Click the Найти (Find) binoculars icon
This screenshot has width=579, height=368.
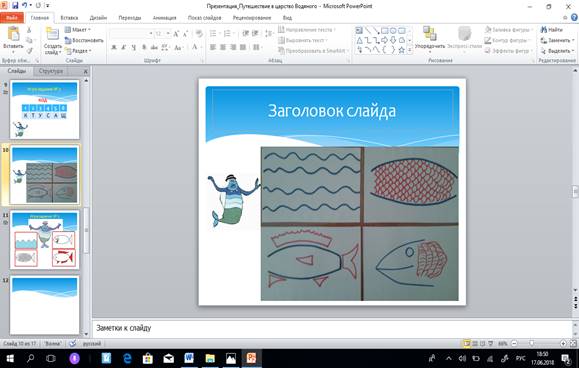544,30
